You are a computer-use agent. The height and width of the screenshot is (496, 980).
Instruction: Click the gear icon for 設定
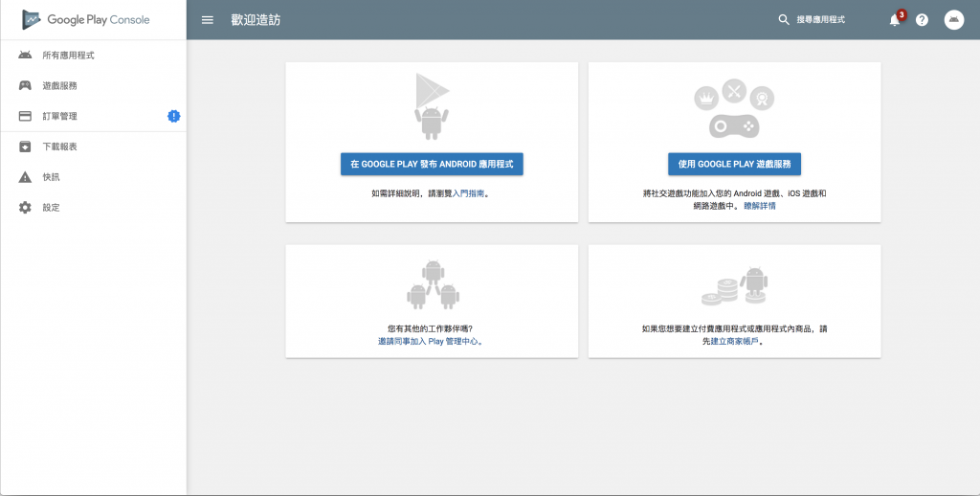point(25,208)
